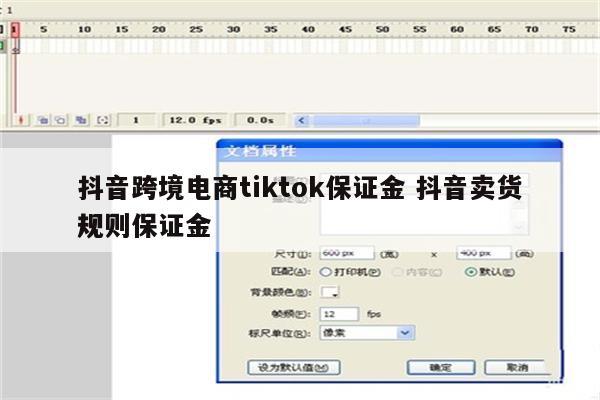Click frame number 30 on the ruler
This screenshot has width=600, height=400.
point(233,29)
